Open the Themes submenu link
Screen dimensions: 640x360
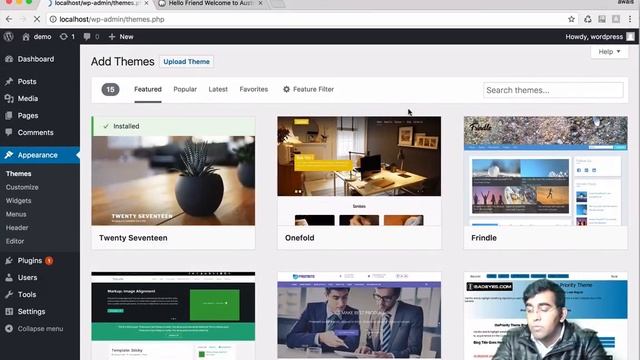pyautogui.click(x=18, y=173)
